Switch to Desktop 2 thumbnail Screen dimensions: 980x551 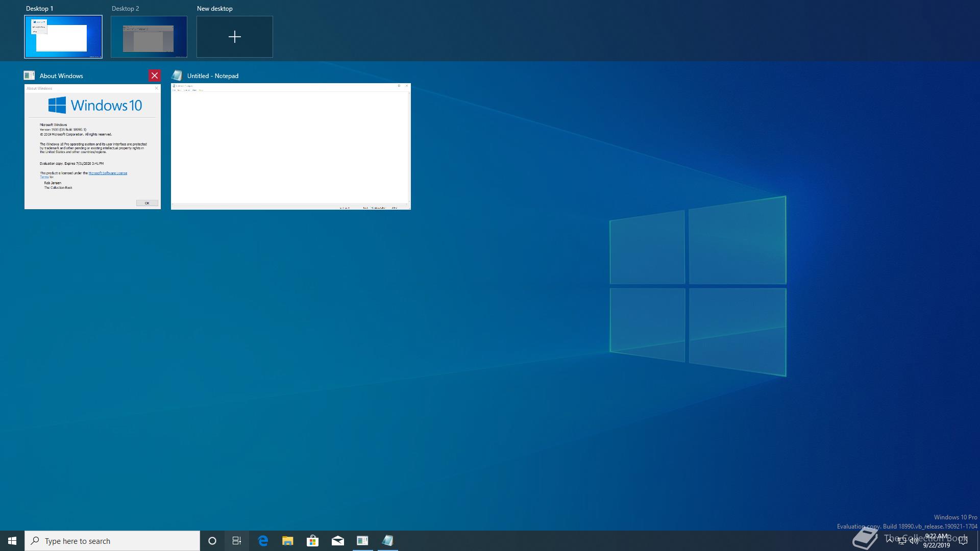149,37
